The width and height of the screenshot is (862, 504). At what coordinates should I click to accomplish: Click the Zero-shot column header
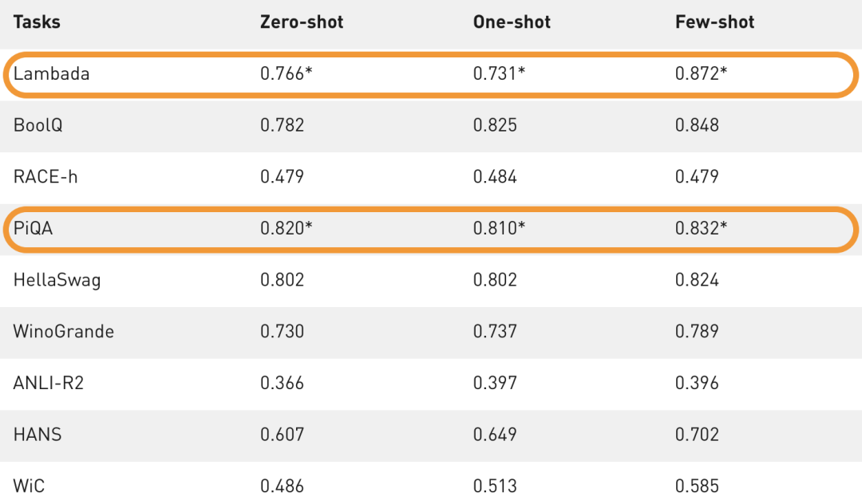point(302,22)
